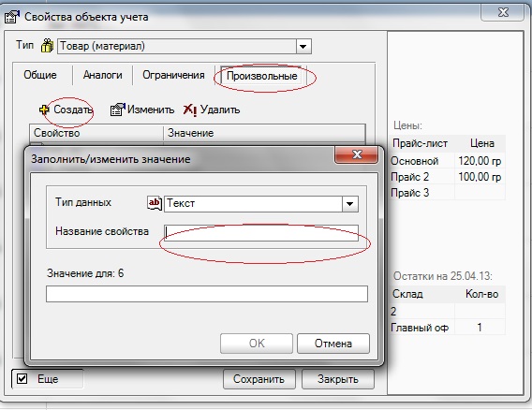532x410 pixels.
Task: Click the Создать plus icon
Action: point(45,110)
